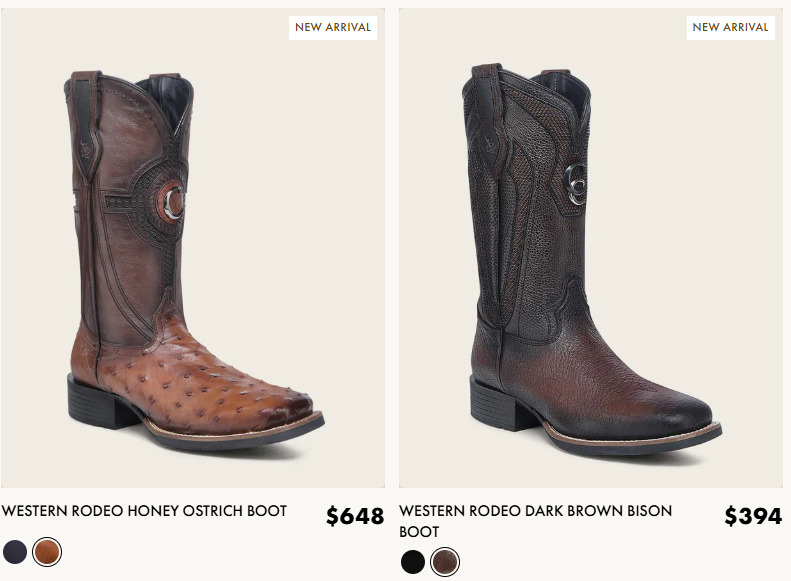The width and height of the screenshot is (791, 581).
Task: Click the pull-strap logo on the ostrich boot
Action: click(x=84, y=148)
